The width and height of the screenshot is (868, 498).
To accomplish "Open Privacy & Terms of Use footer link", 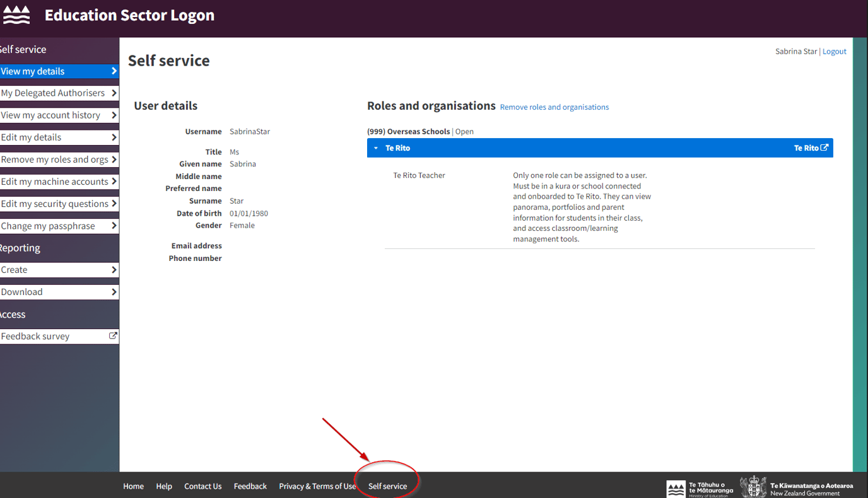I will point(317,486).
